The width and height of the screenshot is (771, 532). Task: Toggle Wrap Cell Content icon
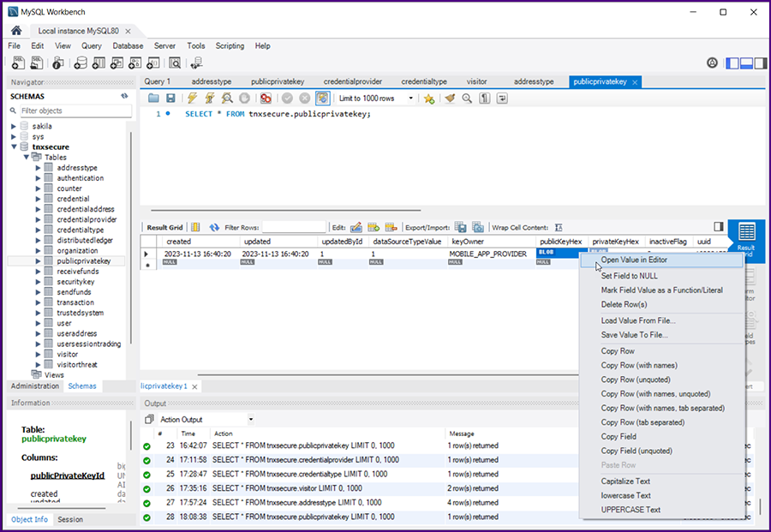point(559,227)
